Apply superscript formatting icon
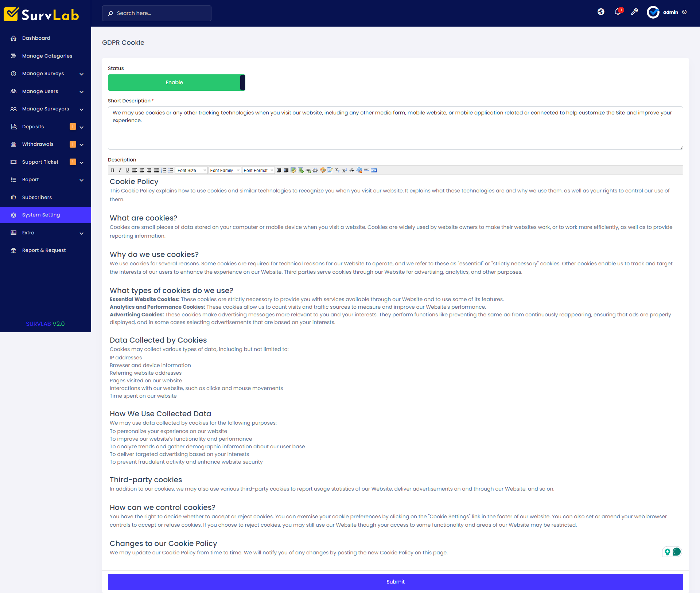700x593 pixels. (345, 170)
